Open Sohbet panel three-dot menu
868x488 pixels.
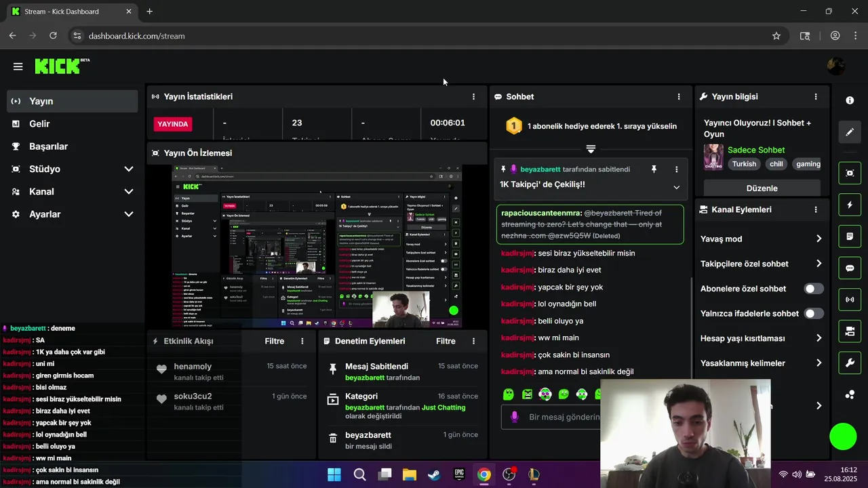tap(679, 97)
